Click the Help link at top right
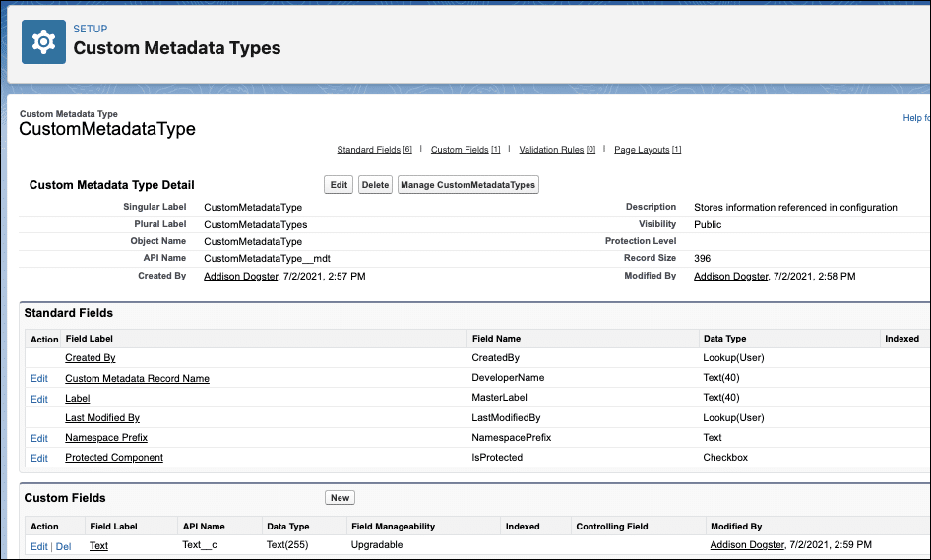The width and height of the screenshot is (931, 560). click(x=916, y=117)
